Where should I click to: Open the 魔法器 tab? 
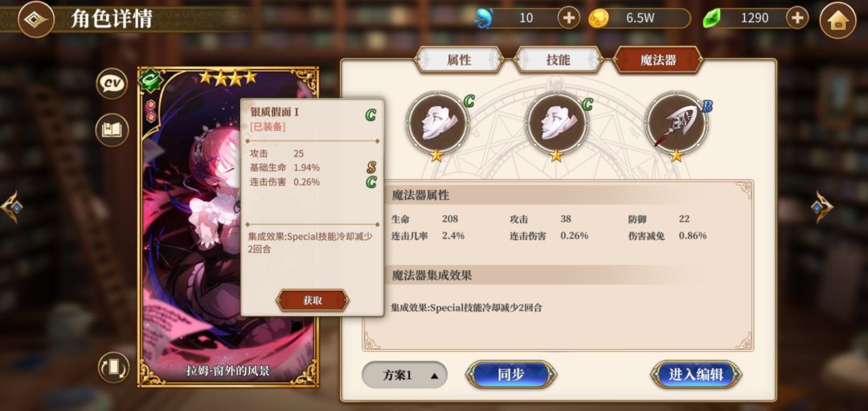click(x=657, y=59)
